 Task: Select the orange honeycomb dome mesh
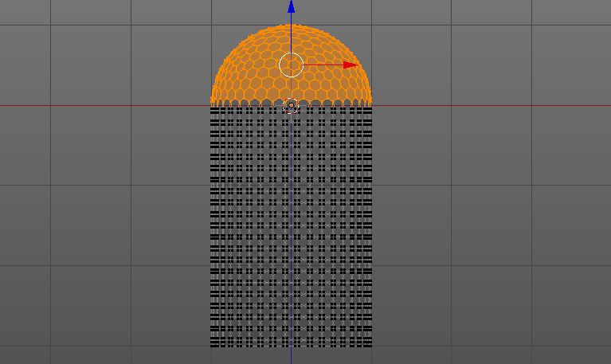291,65
